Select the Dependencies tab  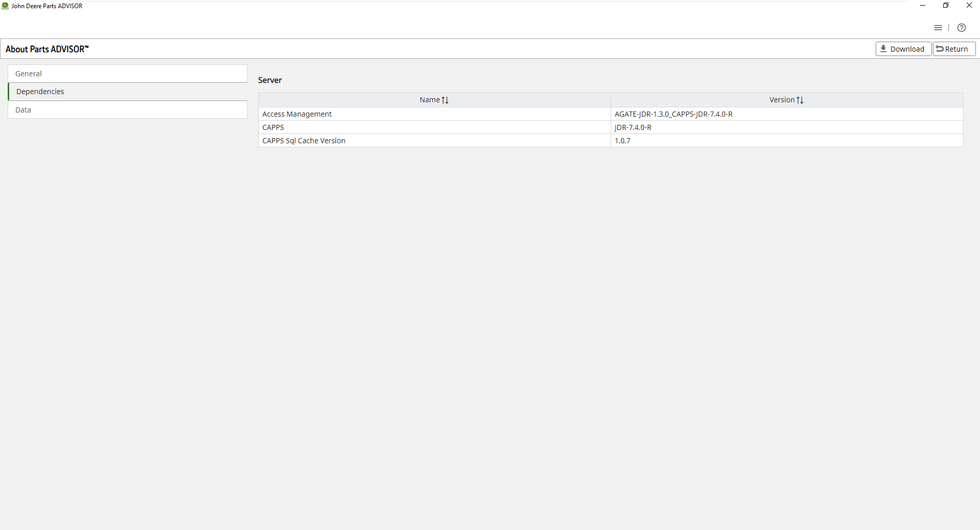127,92
